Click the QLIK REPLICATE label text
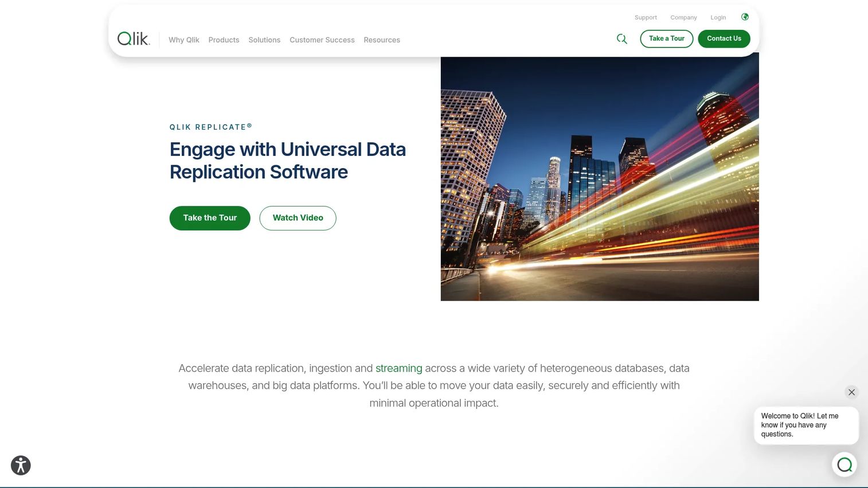 tap(211, 127)
